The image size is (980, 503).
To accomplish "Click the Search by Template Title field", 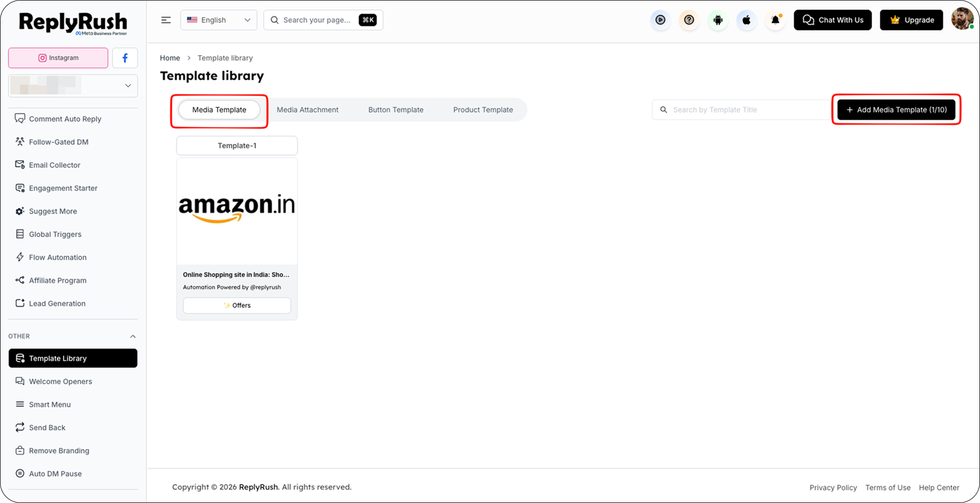I will pyautogui.click(x=742, y=110).
